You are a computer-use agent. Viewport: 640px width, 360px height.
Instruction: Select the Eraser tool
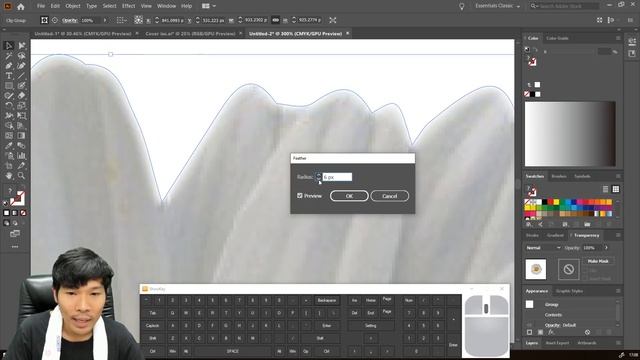(21, 96)
